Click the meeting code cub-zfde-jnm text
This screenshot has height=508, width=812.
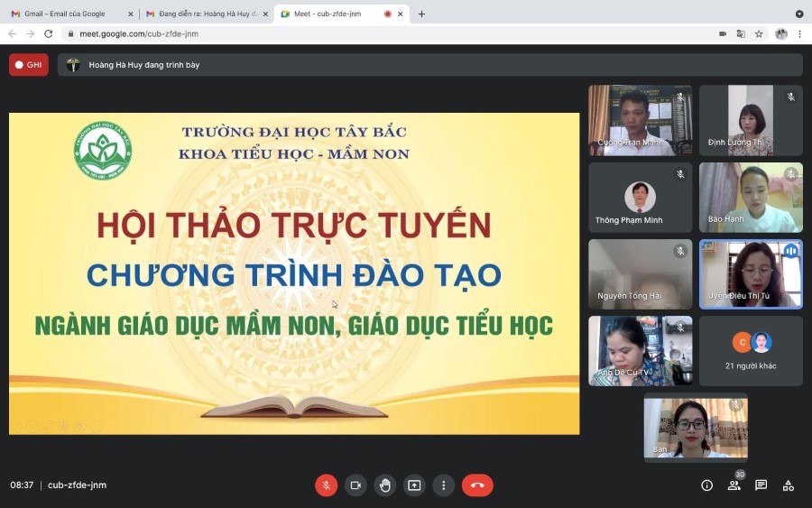[78, 485]
